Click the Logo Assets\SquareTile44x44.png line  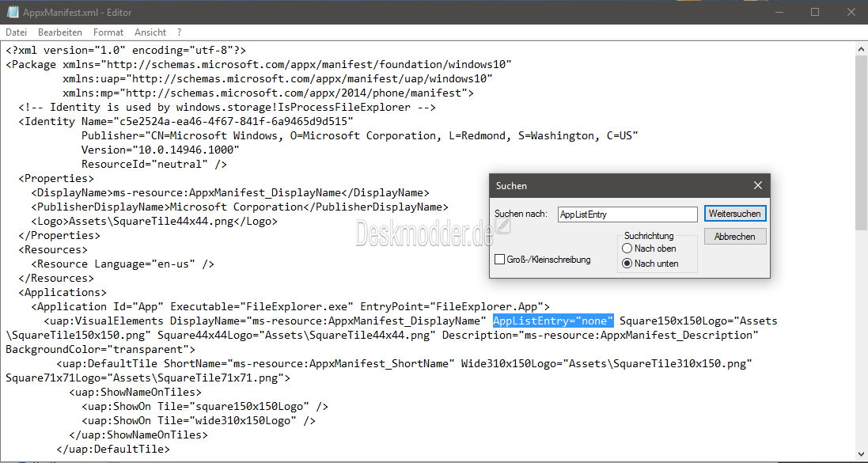(154, 222)
